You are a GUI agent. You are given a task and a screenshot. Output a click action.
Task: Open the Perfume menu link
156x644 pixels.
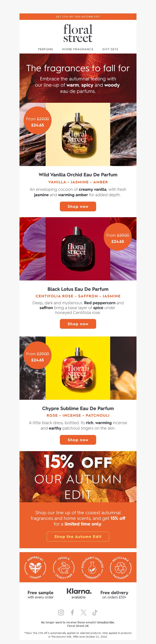pos(46,49)
